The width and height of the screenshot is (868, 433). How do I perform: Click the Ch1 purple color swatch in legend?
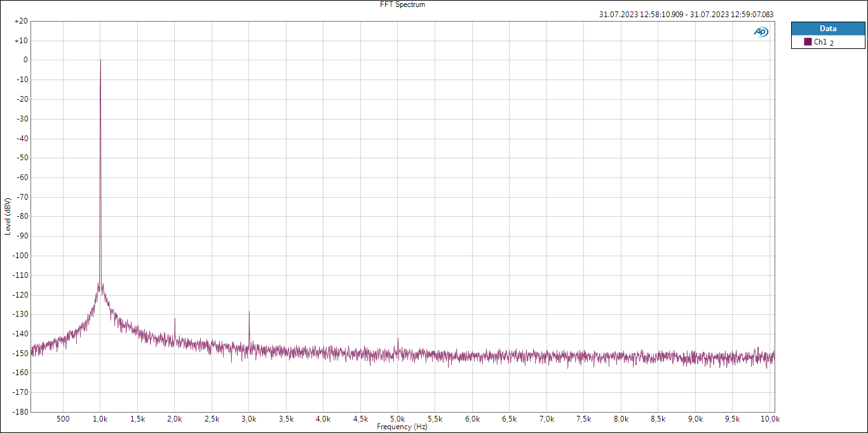[808, 41]
